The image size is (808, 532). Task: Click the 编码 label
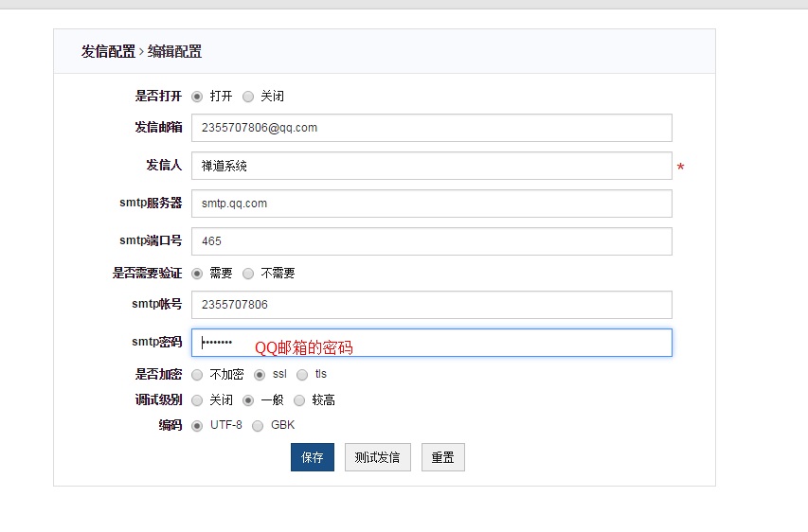[171, 425]
